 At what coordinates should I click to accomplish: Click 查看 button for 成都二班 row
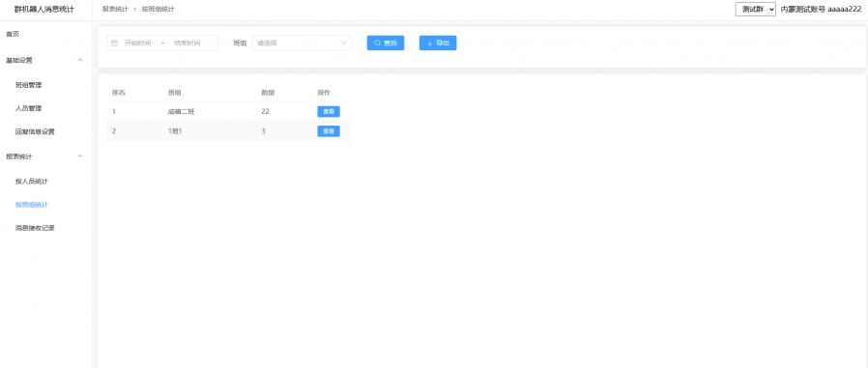[x=329, y=112]
